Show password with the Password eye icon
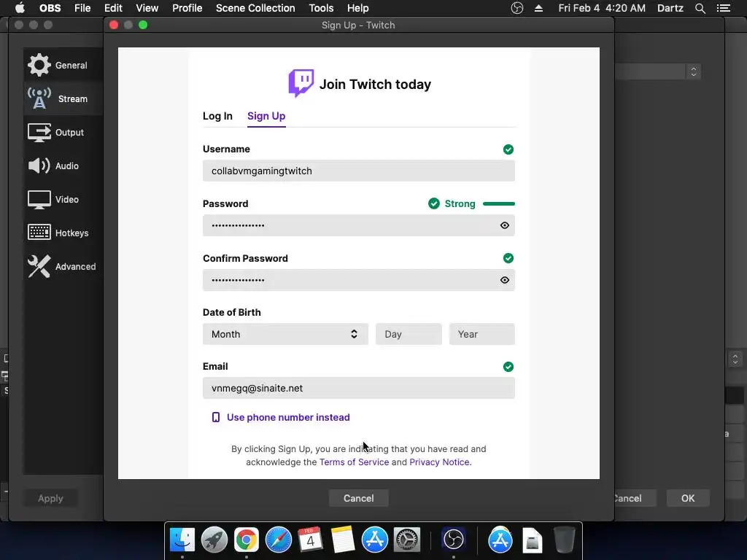Screen dimensions: 747x560 coord(505,225)
